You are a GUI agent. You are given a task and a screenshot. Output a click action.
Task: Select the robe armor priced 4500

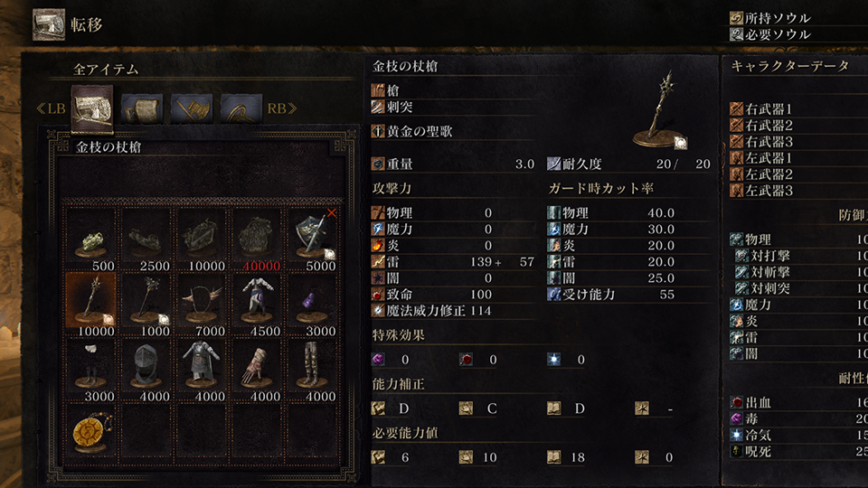pyautogui.click(x=258, y=304)
